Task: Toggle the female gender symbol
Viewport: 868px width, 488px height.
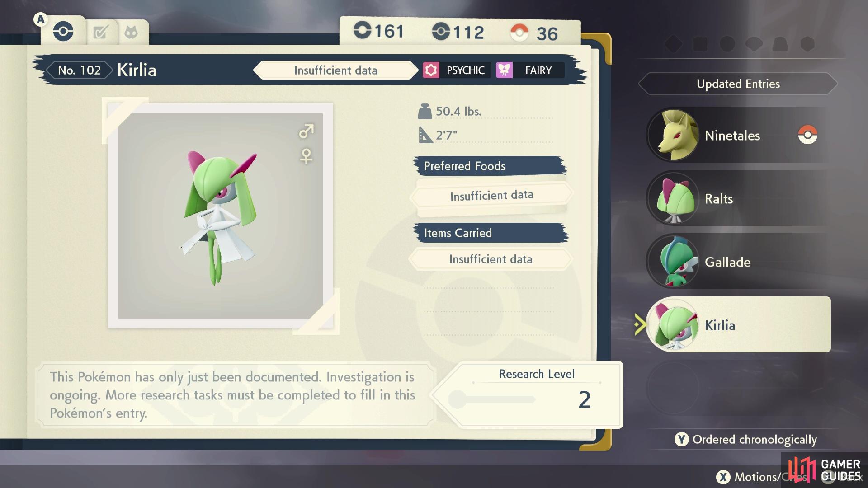Action: [x=306, y=156]
